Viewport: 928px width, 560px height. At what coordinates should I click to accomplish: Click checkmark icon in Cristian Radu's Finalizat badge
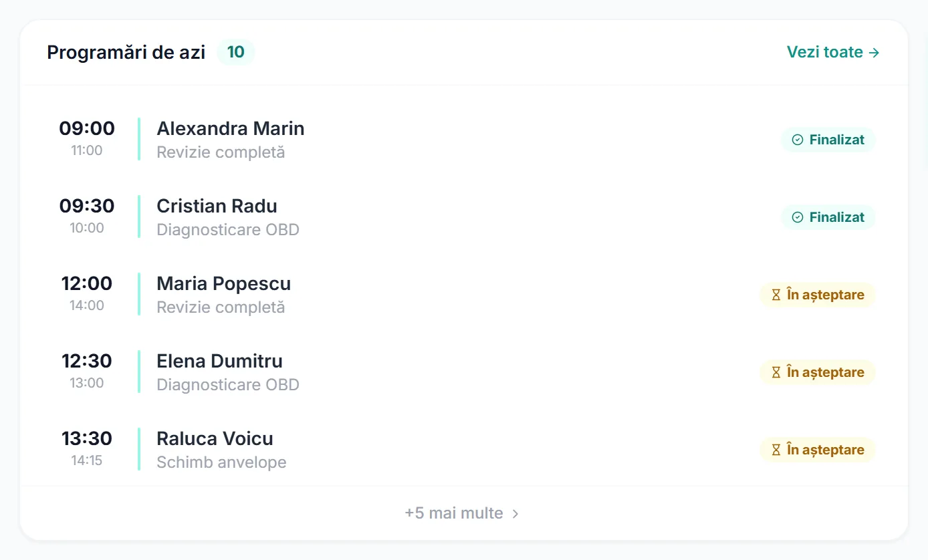pos(798,217)
